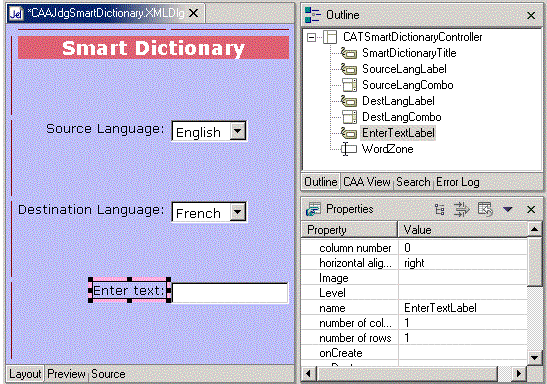Click the CATSmartDictionaryController root node icon
547x384 pixels.
[x=330, y=37]
